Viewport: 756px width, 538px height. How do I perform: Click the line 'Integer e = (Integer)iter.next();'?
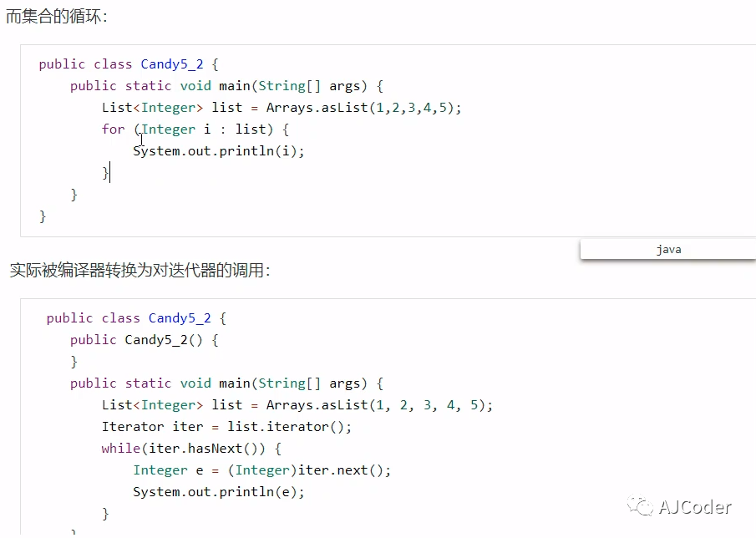[261, 470]
